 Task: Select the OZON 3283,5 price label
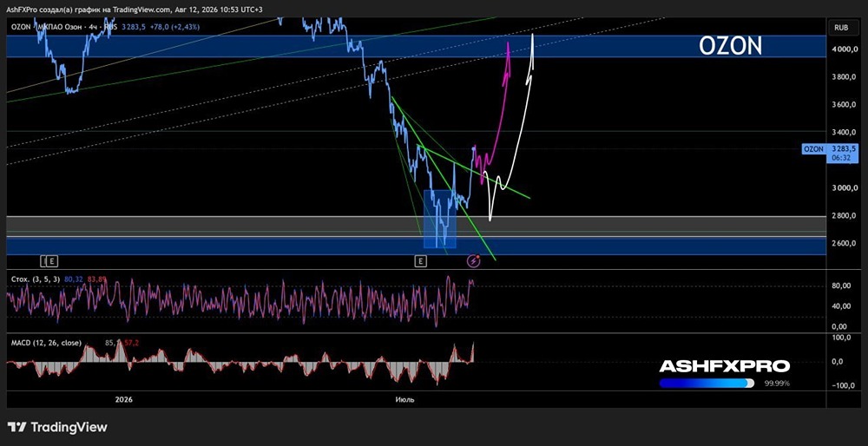pyautogui.click(x=830, y=149)
